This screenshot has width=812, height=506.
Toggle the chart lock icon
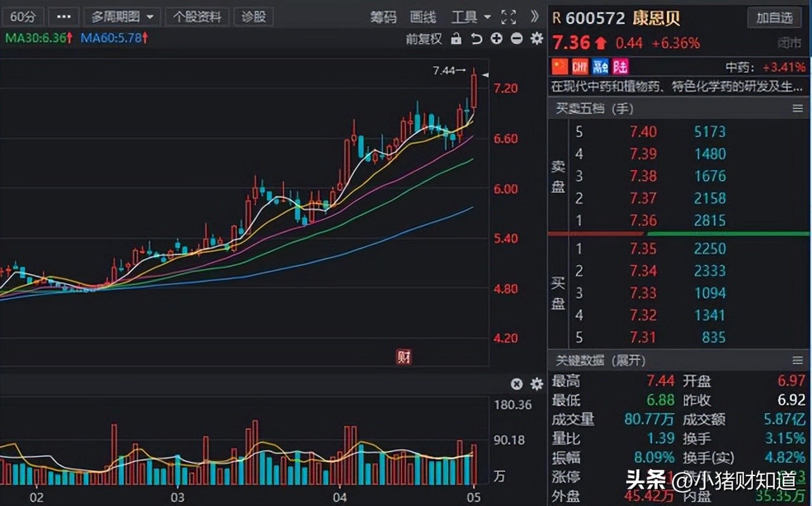tap(456, 39)
